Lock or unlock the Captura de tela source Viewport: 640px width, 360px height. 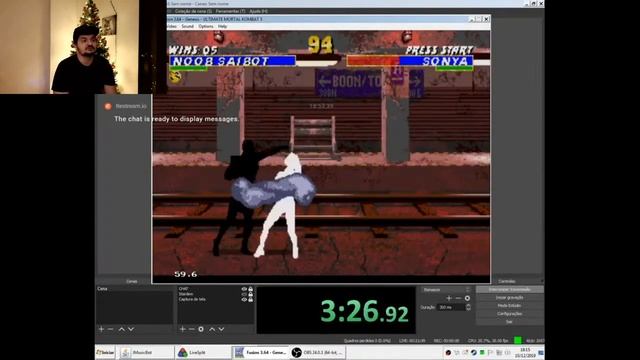251,300
